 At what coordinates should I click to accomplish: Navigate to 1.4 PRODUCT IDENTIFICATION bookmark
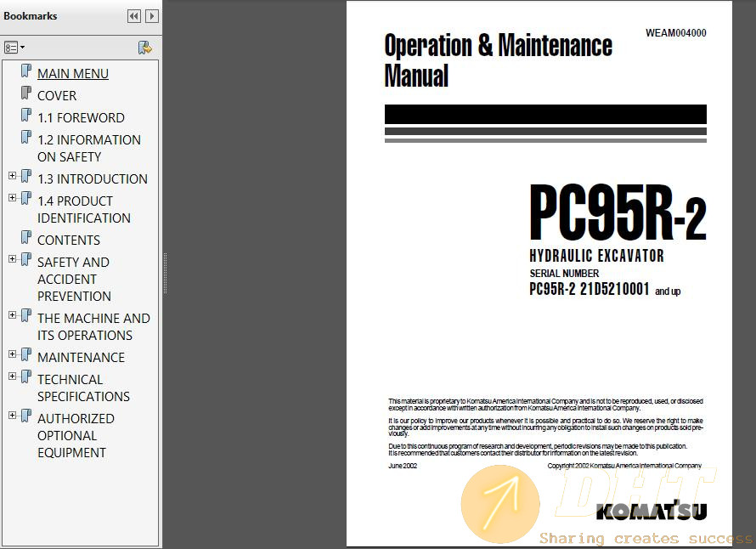pos(84,209)
